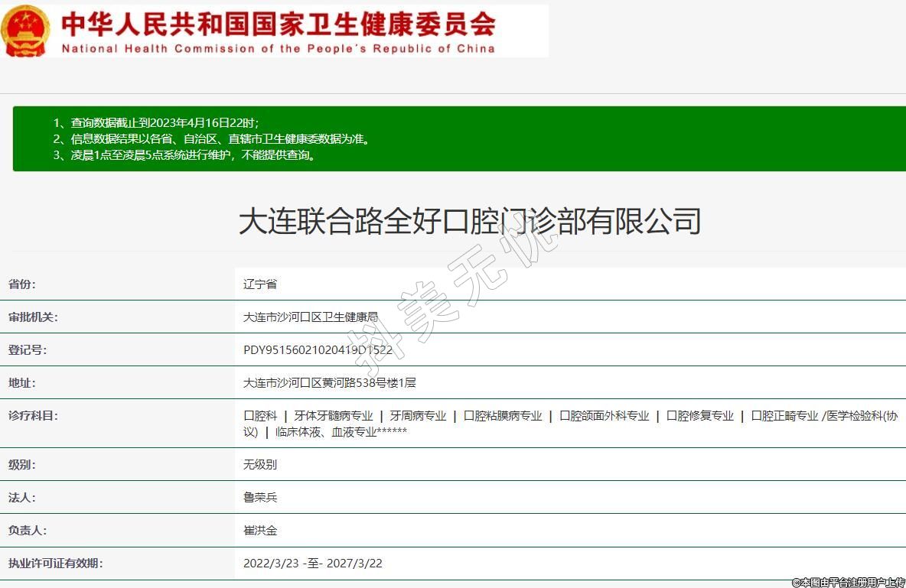Click the address value 黄河路538号楼1层
The image size is (906, 588).
click(329, 383)
